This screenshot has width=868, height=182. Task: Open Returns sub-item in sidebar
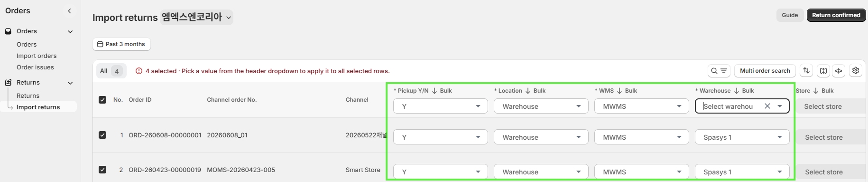pyautogui.click(x=28, y=96)
